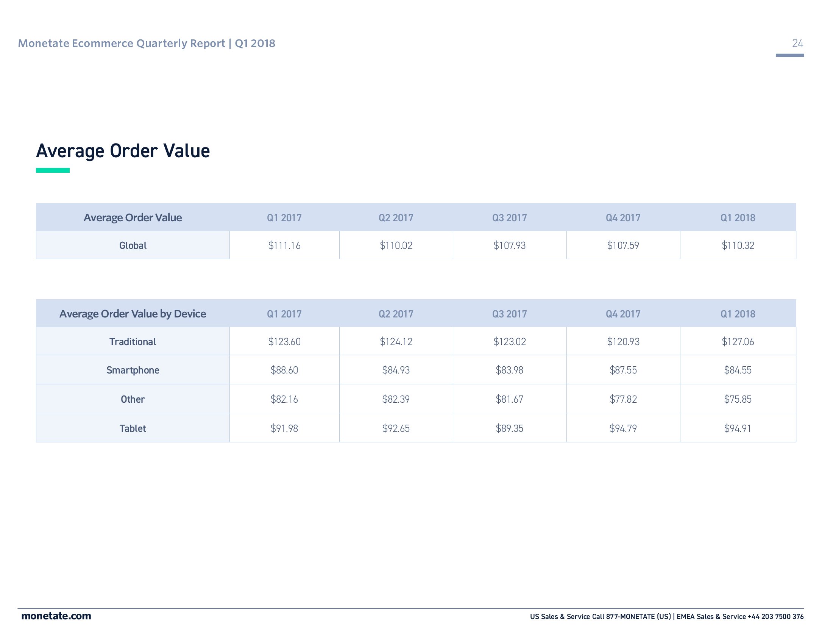Select the Traditional row label

pyautogui.click(x=133, y=341)
